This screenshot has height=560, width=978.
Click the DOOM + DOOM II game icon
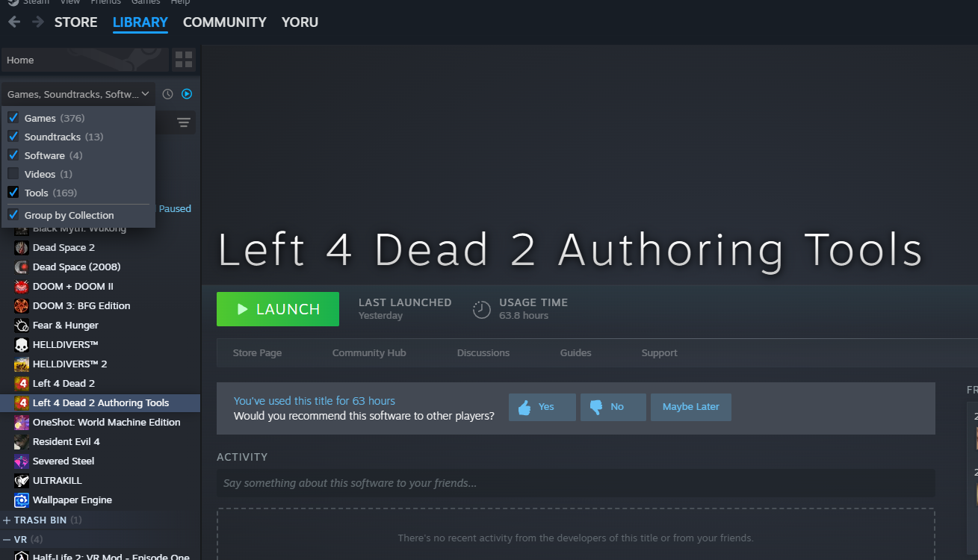coord(22,287)
